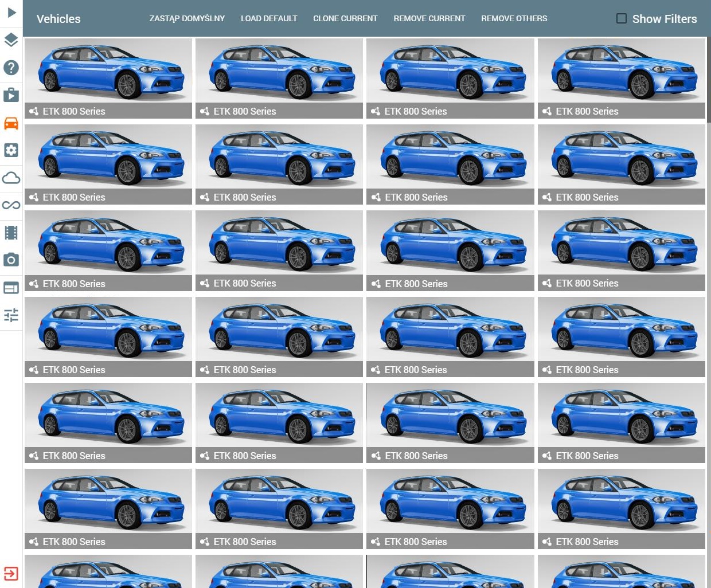This screenshot has width=711, height=588.
Task: Open the sliders options icon
Action: click(11, 315)
